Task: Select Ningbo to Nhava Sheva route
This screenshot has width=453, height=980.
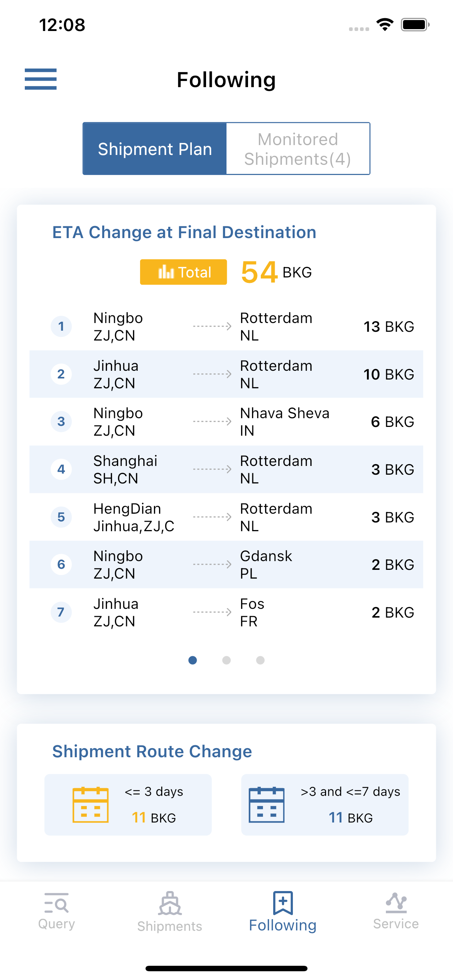Action: [226, 421]
